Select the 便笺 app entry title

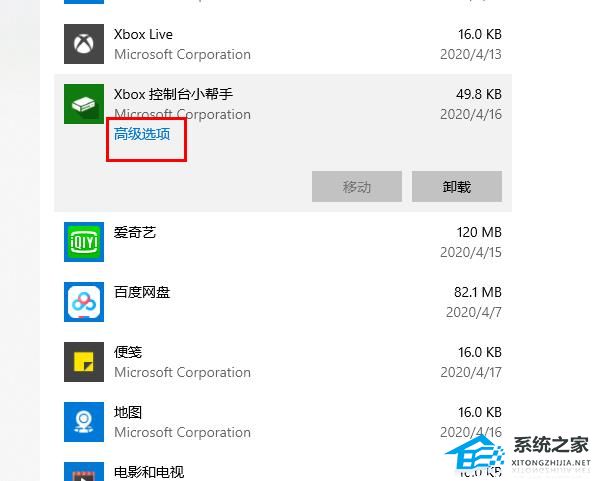(128, 352)
